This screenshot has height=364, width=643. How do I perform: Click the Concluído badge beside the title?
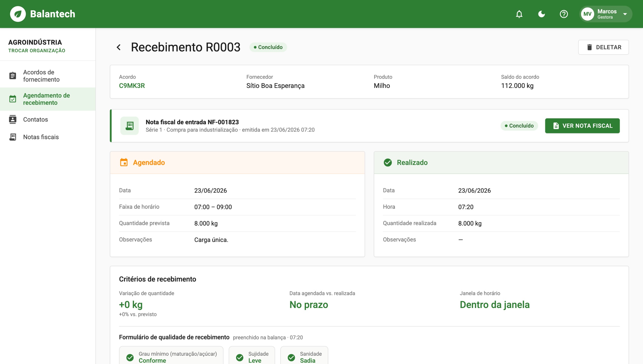click(x=268, y=47)
